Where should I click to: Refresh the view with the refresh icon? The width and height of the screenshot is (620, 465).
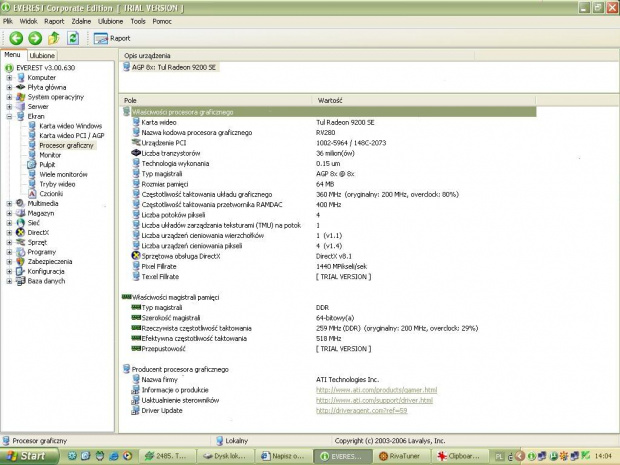(73, 38)
